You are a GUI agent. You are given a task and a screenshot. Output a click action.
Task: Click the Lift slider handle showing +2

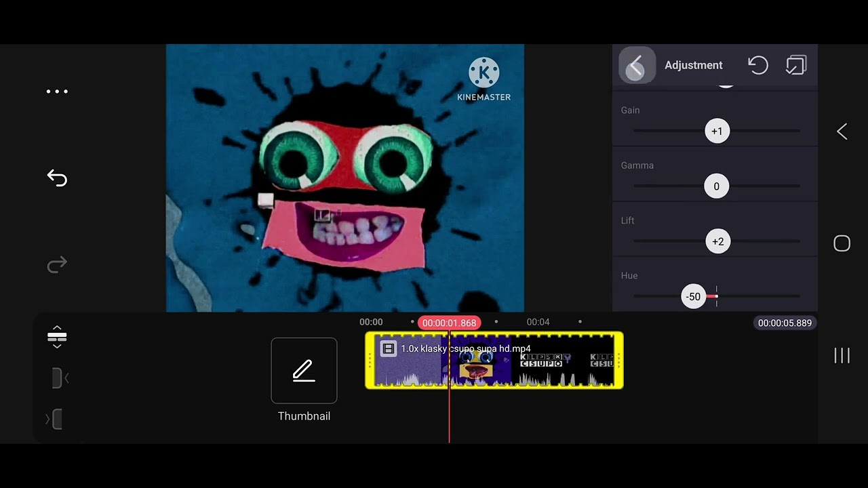pyautogui.click(x=717, y=242)
